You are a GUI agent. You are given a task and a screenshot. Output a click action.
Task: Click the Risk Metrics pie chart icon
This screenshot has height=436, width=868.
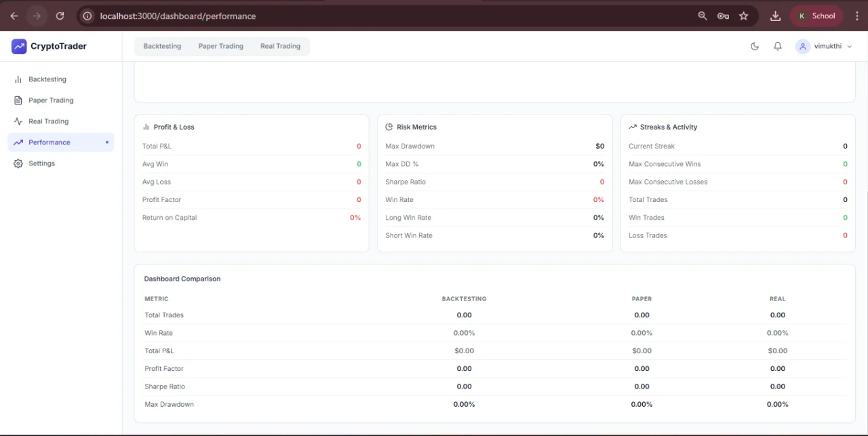point(389,127)
